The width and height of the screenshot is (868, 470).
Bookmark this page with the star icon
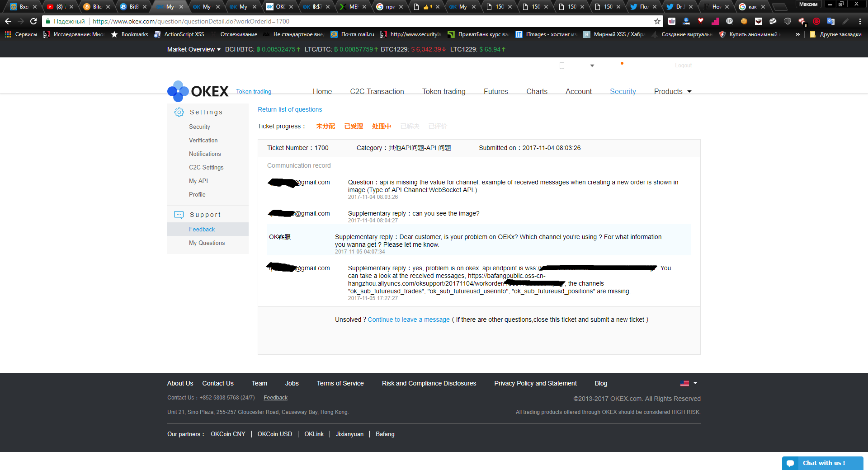657,21
